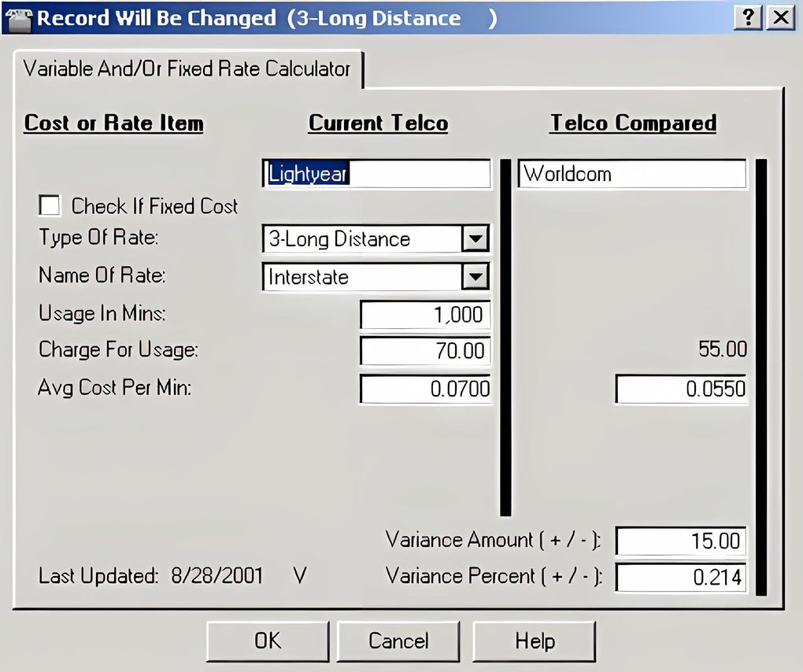
Task: Open the Help dialog
Action: 535,641
